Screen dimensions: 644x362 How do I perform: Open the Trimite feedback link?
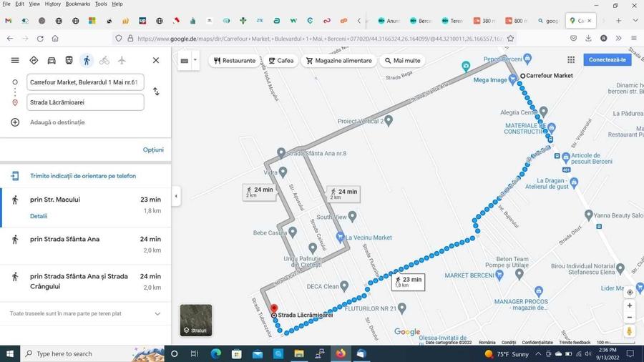pyautogui.click(x=574, y=342)
